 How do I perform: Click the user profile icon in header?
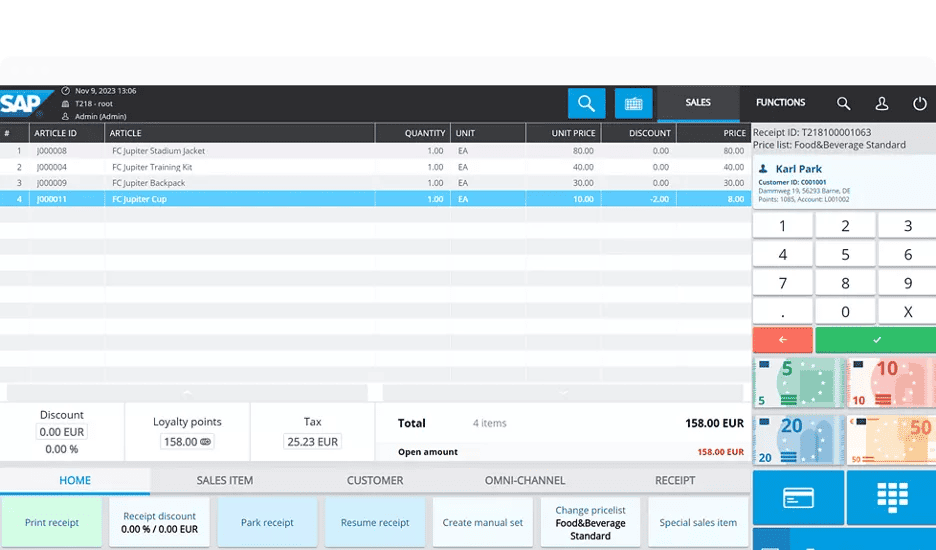pyautogui.click(x=882, y=103)
